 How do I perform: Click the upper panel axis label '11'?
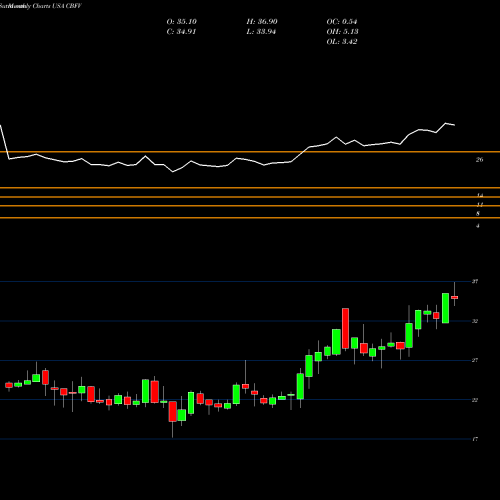480,204
